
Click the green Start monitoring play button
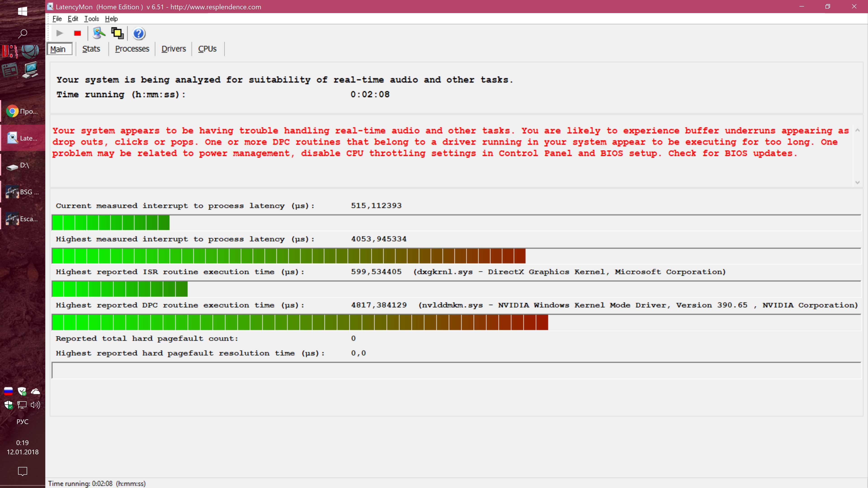[x=60, y=33]
